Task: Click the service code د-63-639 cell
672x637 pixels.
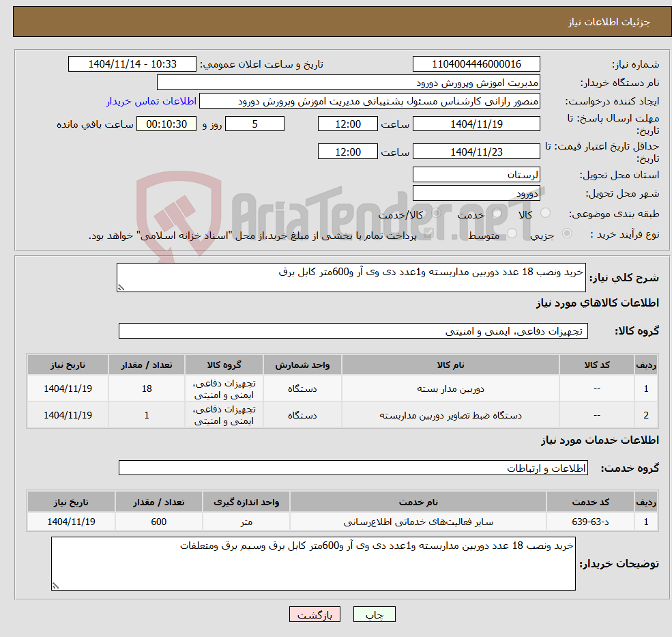Action: click(590, 522)
